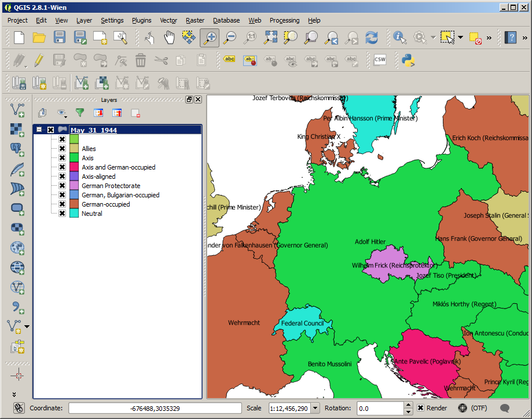
Task: Click the Add PostGIS layer elephant icon
Action: (17, 149)
